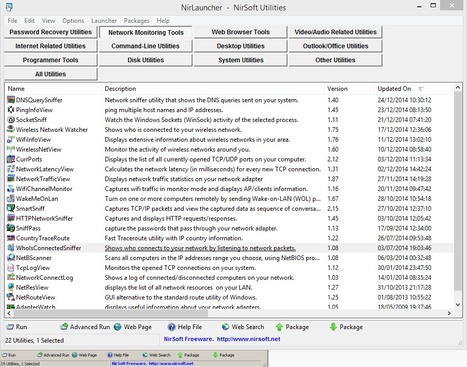Open the Help menu
This screenshot has height=367, width=467.
point(163,21)
